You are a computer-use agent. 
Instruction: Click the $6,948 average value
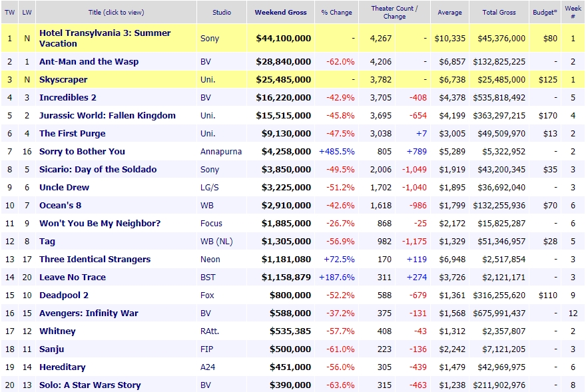452,260
